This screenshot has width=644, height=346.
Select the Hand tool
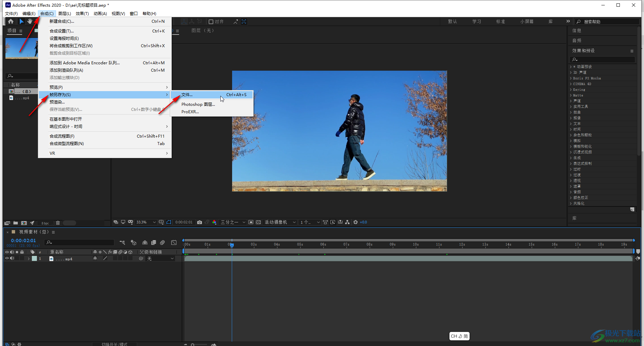point(30,21)
